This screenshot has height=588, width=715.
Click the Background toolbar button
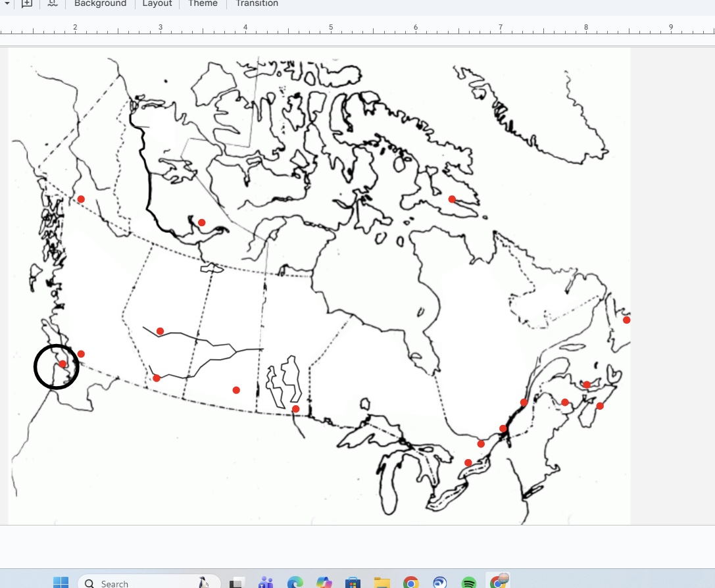pyautogui.click(x=100, y=4)
